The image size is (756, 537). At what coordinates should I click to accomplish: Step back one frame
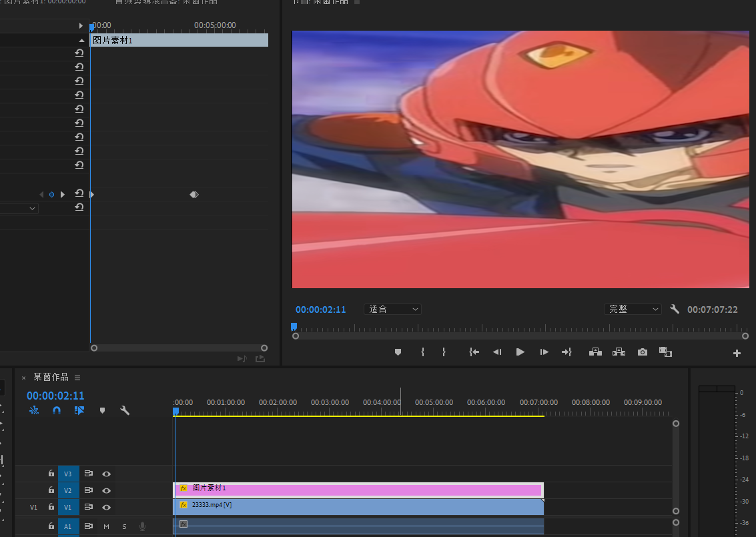pyautogui.click(x=497, y=352)
